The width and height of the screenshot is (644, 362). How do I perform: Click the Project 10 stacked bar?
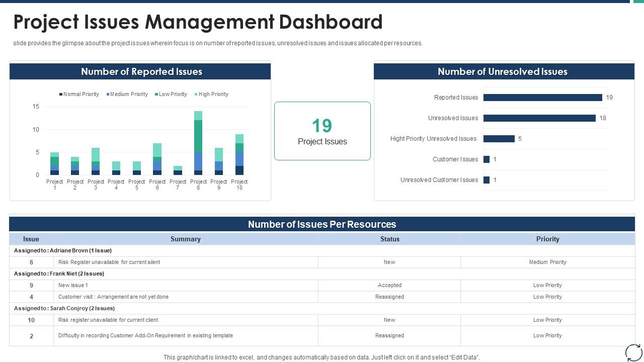coord(239,154)
